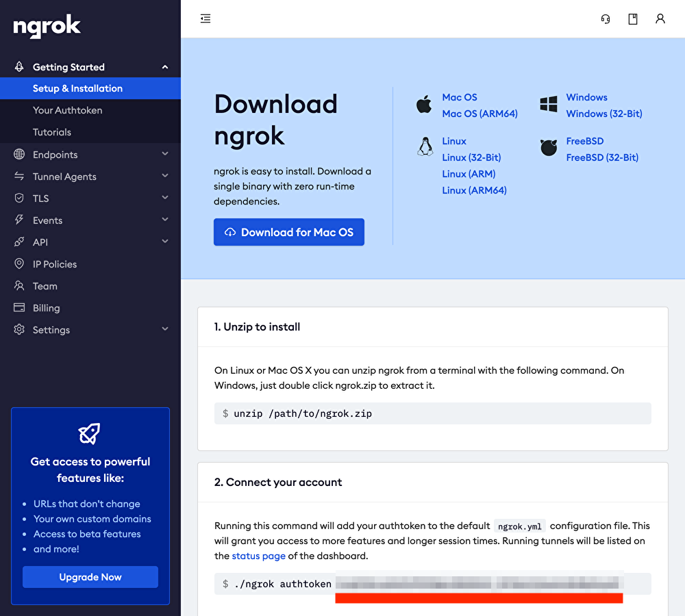This screenshot has width=685, height=616.
Task: Click the '2. Connect your account' heading
Action: [x=278, y=482]
